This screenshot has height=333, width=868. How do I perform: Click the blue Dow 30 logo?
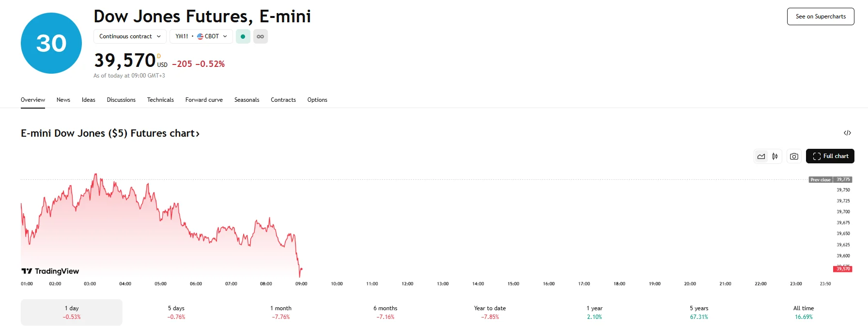[x=51, y=43]
